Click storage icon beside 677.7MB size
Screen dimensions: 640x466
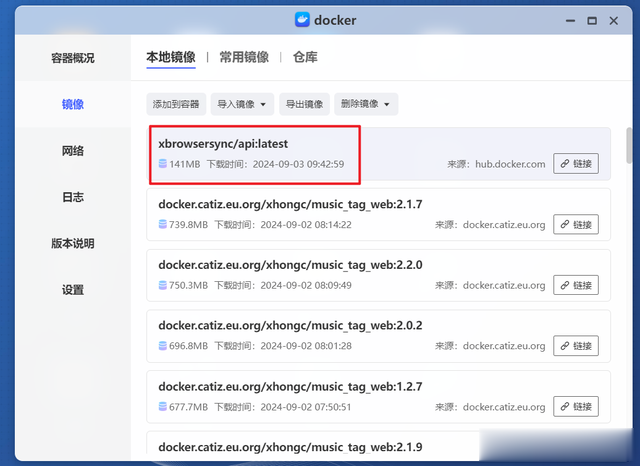point(162,407)
